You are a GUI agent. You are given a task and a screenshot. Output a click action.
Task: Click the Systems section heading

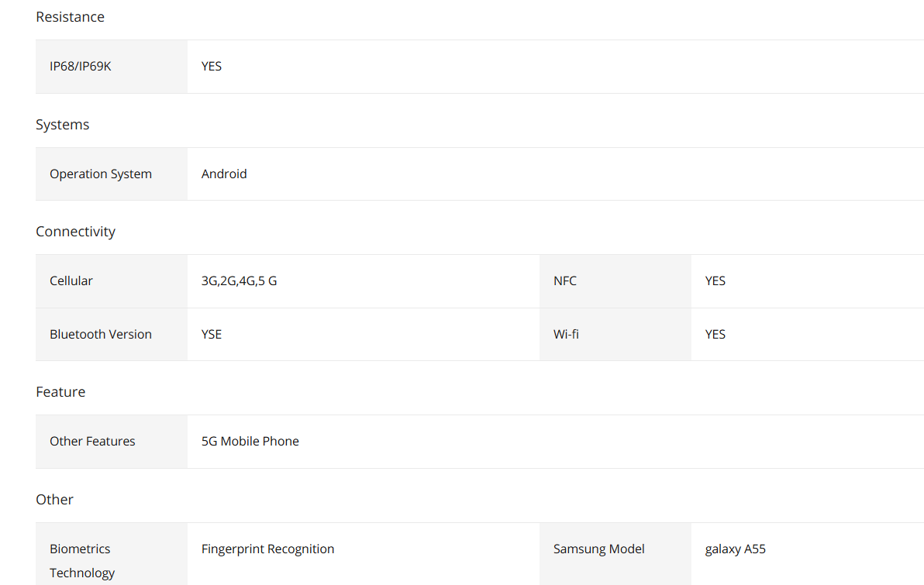coord(62,125)
